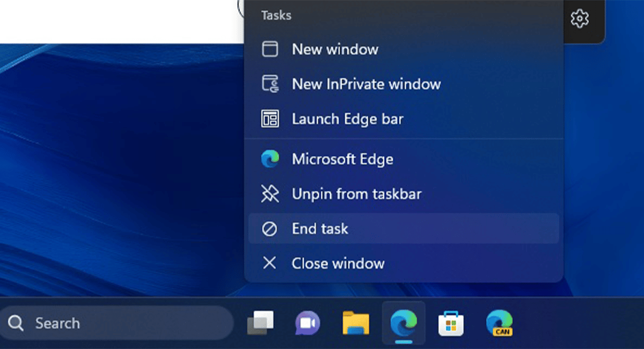Click the Microsoft Edge logo in the jump list

(270, 159)
